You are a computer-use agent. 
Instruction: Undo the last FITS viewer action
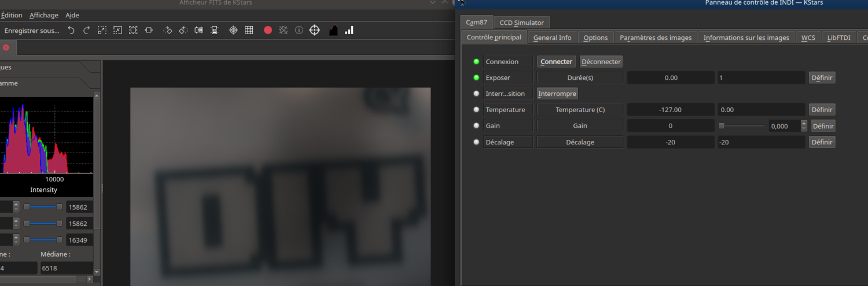71,30
